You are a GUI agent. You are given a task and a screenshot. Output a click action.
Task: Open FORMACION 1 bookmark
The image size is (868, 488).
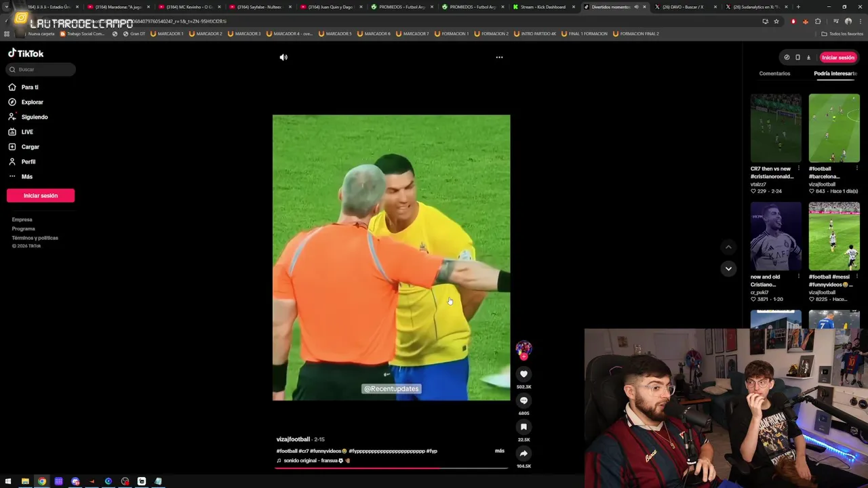tap(451, 34)
